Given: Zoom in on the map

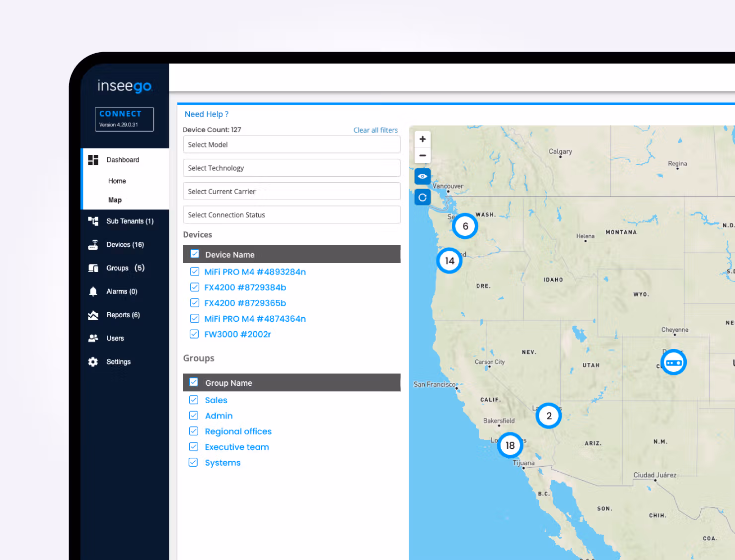Looking at the screenshot, I should coord(423,139).
